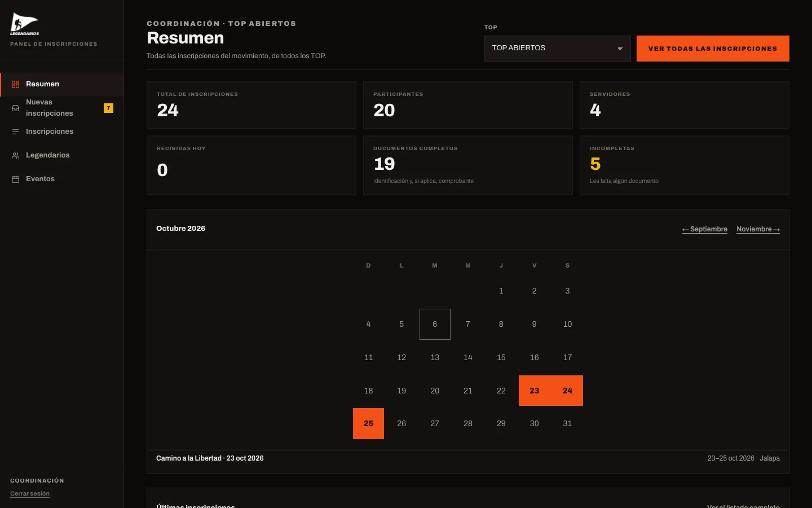Click Ver todas las inscripciones button
Viewport: 812px width, 508px height.
(x=713, y=49)
